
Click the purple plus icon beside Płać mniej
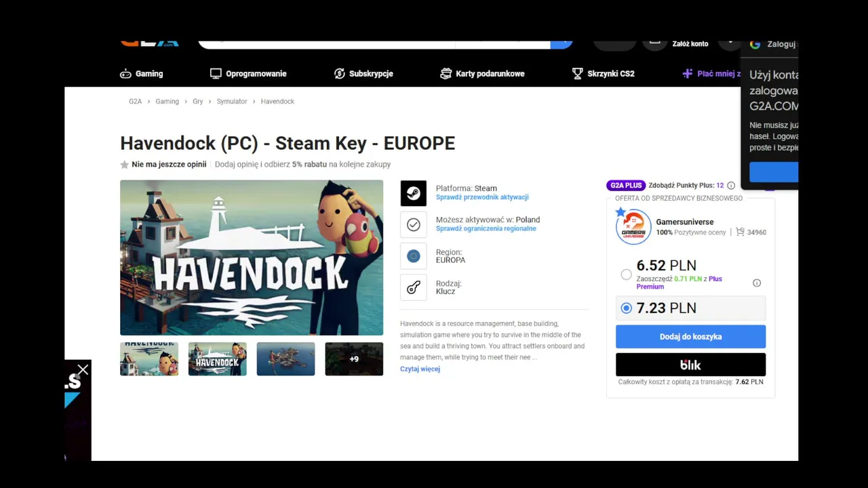click(x=687, y=74)
